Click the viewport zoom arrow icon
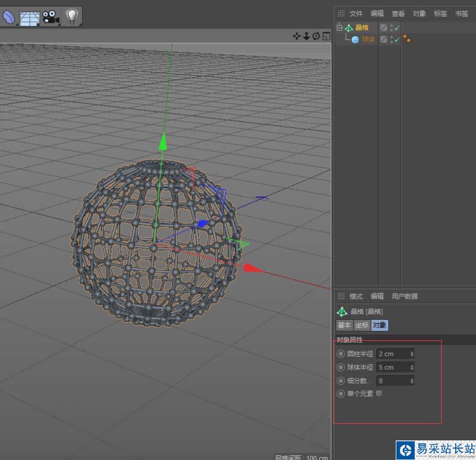 (306, 36)
